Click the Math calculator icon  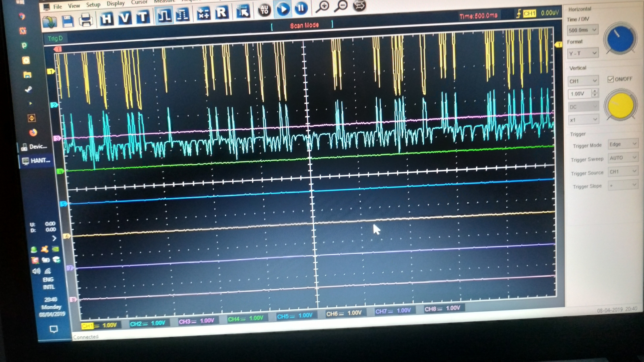(203, 14)
